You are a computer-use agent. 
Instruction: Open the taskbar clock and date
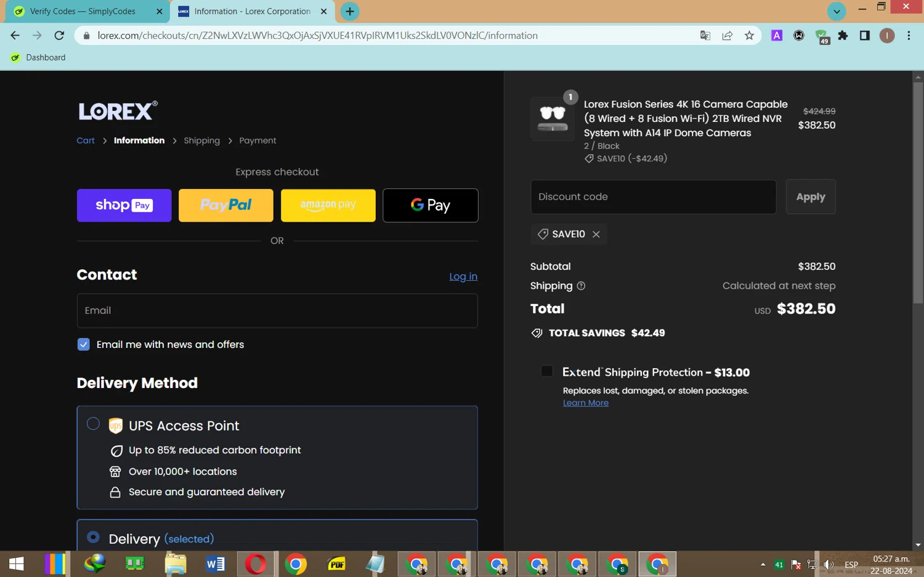click(x=891, y=565)
